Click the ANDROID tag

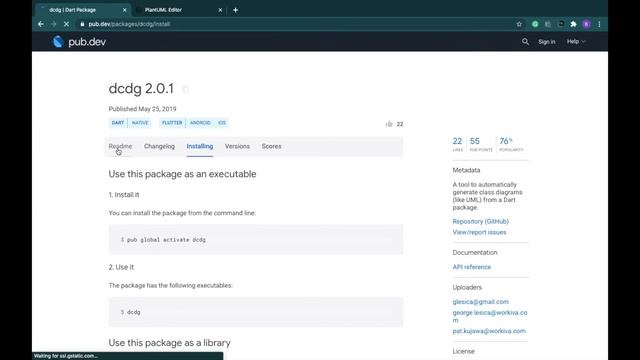pyautogui.click(x=200, y=123)
